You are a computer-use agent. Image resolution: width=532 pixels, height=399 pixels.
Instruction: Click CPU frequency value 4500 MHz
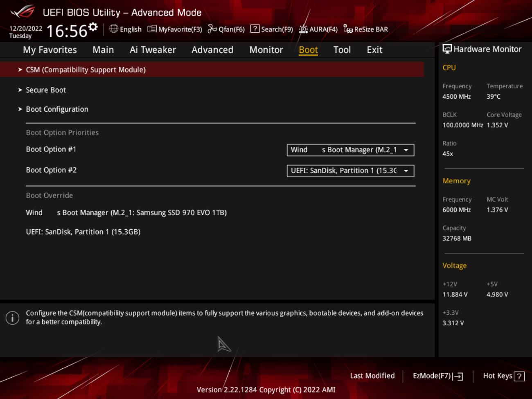[457, 97]
